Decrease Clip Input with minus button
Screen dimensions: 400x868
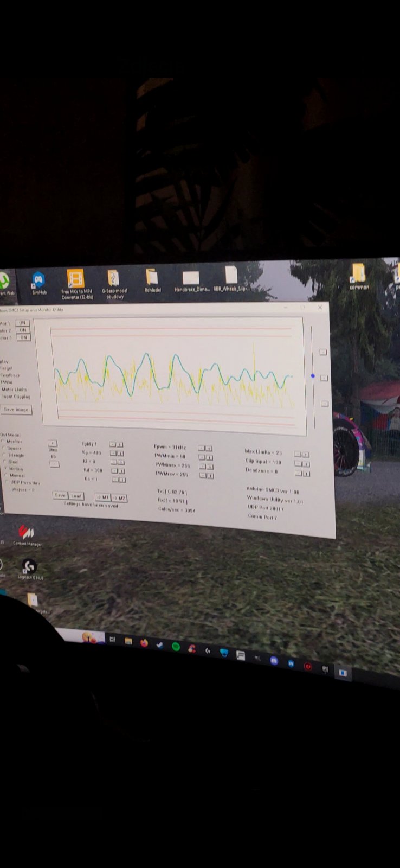[x=299, y=463]
